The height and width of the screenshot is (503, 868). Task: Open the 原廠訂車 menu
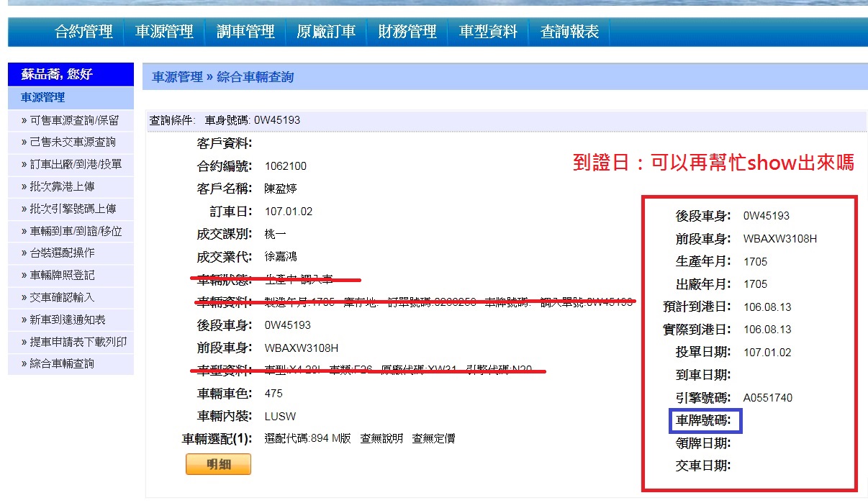[x=326, y=32]
